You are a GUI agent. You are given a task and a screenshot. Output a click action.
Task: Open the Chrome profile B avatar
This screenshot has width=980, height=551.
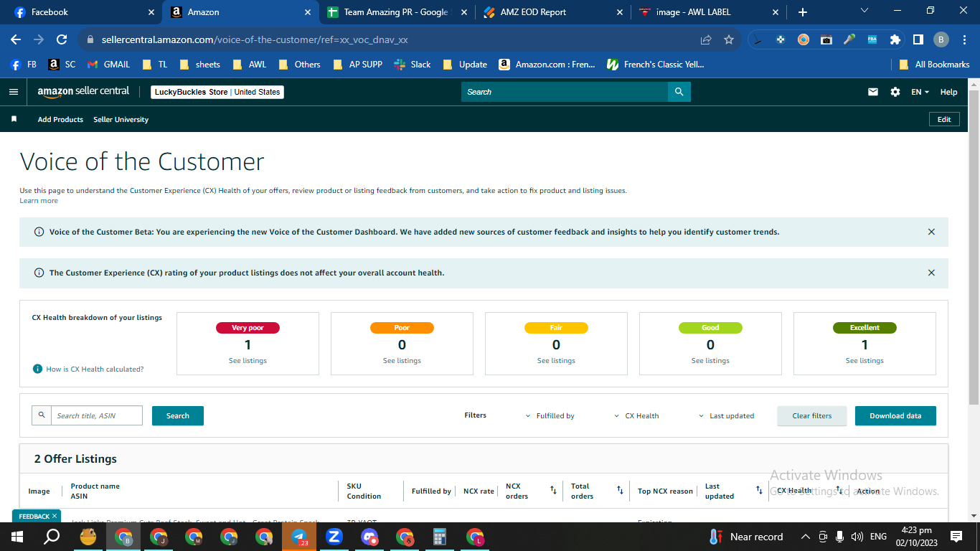tap(941, 40)
